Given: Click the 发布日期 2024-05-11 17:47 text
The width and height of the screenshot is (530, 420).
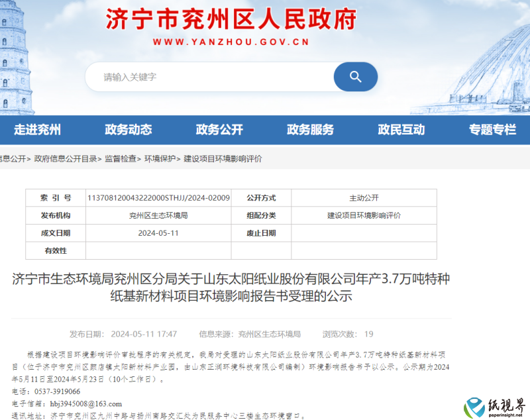Looking at the screenshot, I should pyautogui.click(x=123, y=334).
